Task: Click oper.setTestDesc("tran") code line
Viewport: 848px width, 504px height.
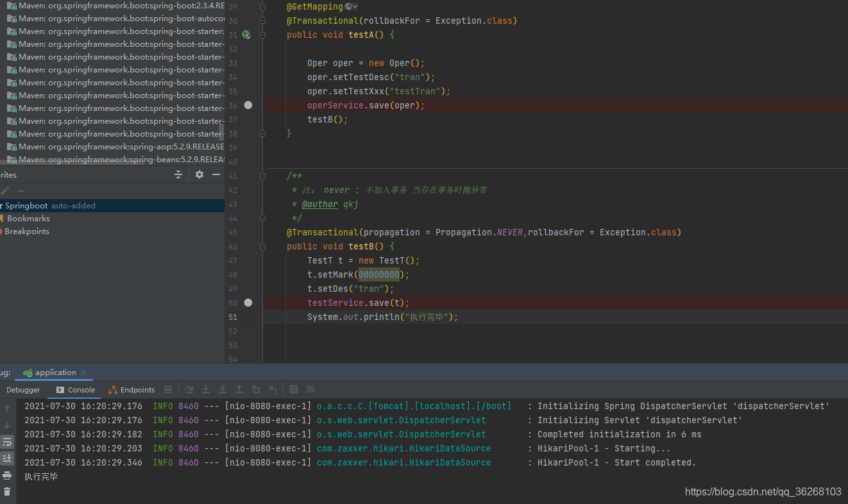Action: tap(371, 77)
